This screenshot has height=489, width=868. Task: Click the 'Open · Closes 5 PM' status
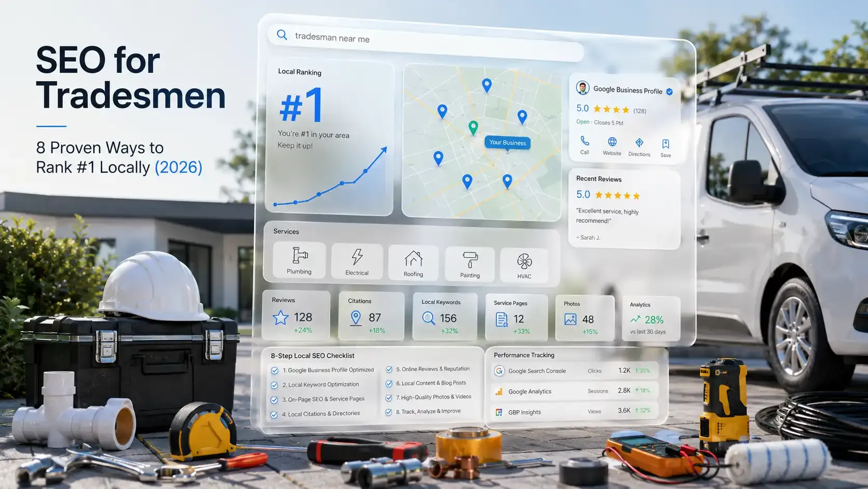point(600,122)
